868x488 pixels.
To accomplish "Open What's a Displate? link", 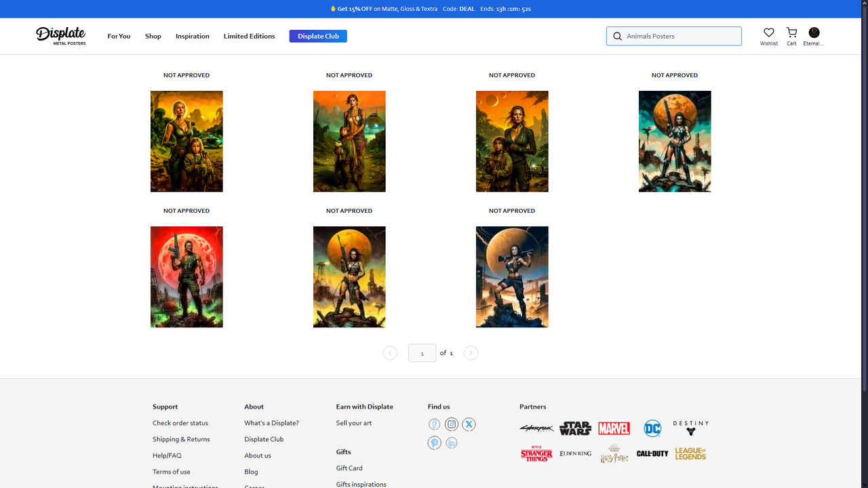I will click(272, 423).
